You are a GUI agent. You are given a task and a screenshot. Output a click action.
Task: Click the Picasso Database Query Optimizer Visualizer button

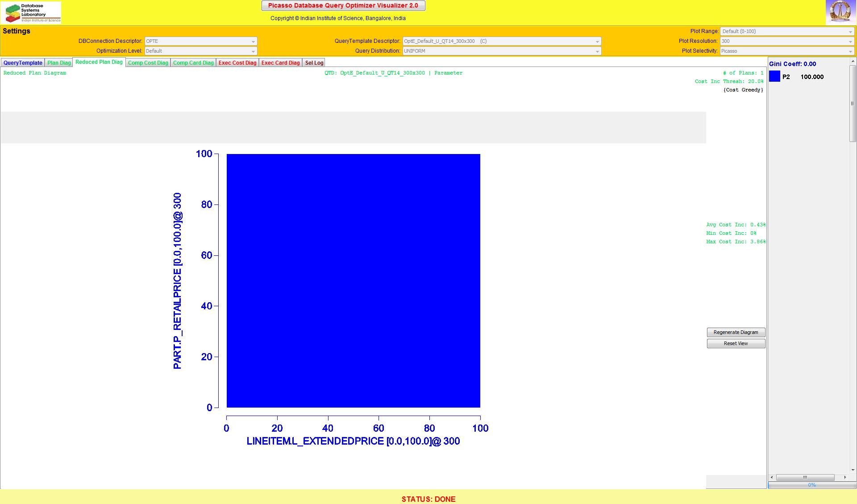[343, 6]
